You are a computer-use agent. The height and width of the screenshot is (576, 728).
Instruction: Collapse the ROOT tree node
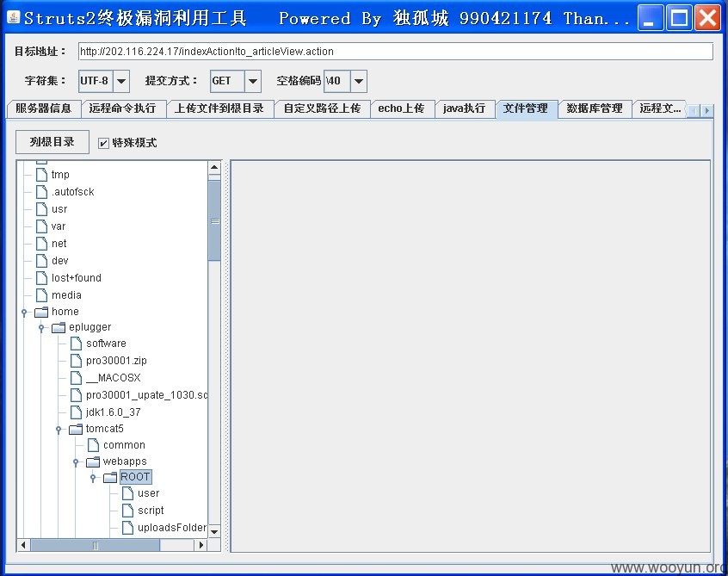pos(93,478)
